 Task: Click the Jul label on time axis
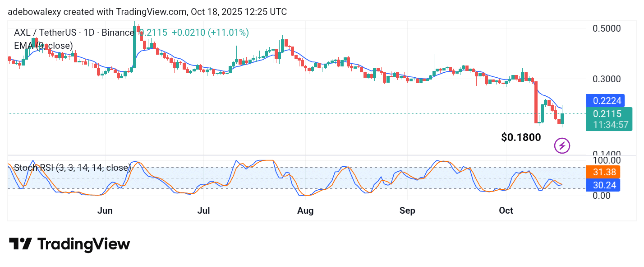pos(204,211)
